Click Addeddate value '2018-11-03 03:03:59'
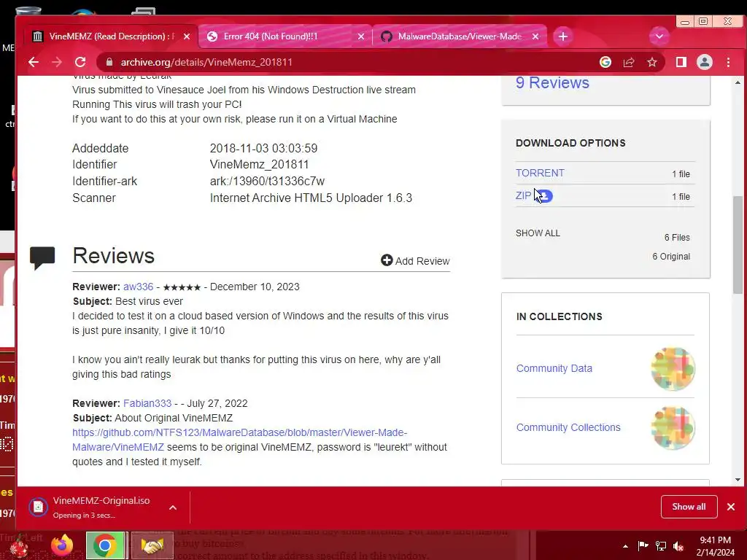This screenshot has width=747, height=560. tap(263, 149)
